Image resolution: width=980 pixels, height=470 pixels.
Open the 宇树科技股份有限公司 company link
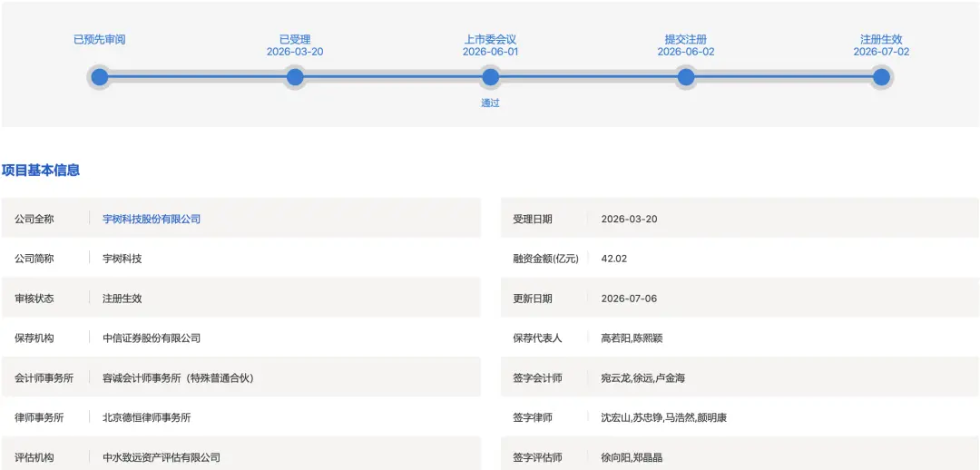point(152,219)
